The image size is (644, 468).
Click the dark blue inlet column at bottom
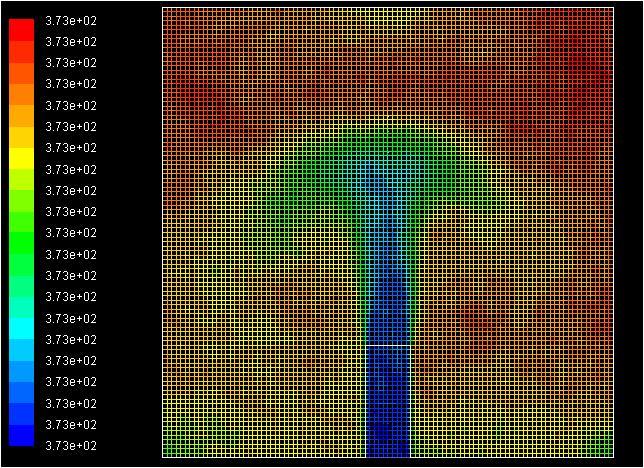[x=388, y=410]
